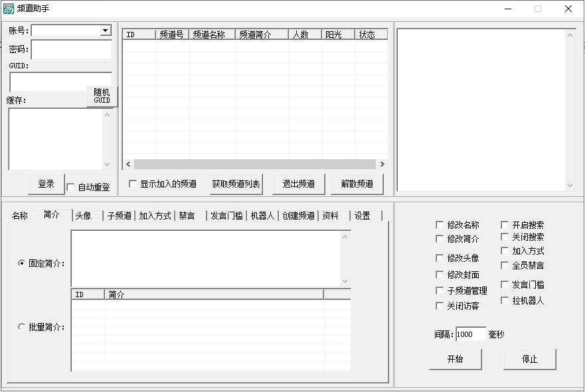Select the 固定简介 radio button
The image size is (585, 392).
[22, 263]
